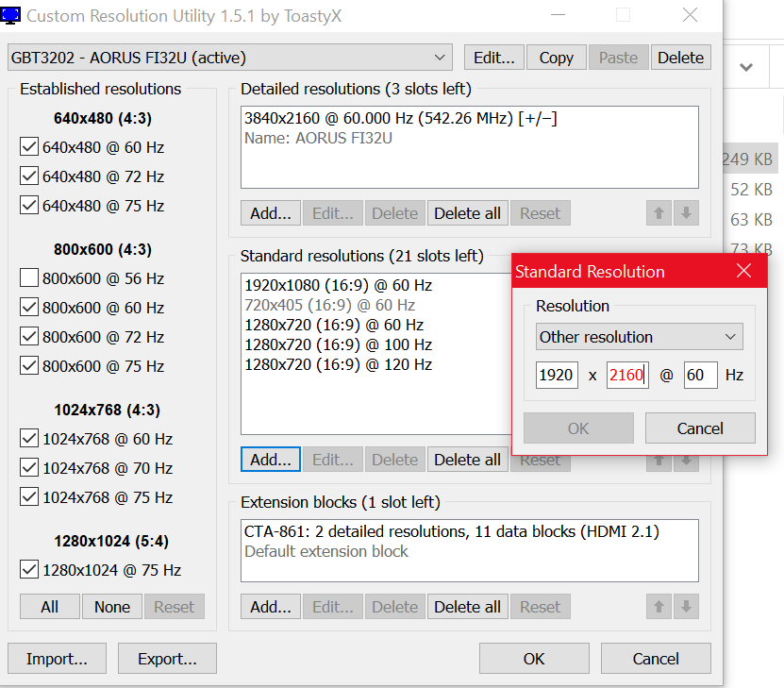Click Edit... under Detailed resolutions
This screenshot has width=784, height=688.
(x=332, y=213)
